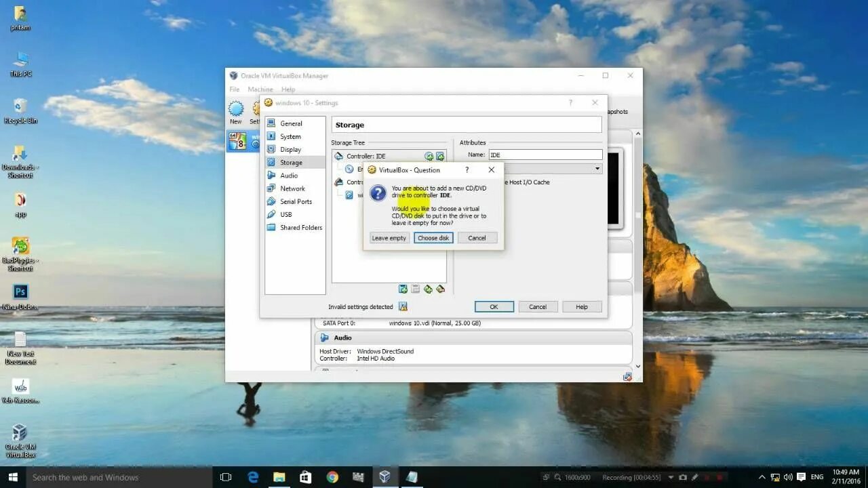The image size is (868, 488).
Task: Cancel the VirtualBox Question dialog
Action: [x=477, y=238]
